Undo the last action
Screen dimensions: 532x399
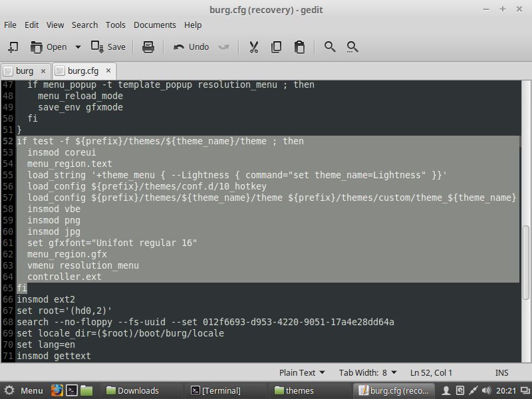point(191,47)
